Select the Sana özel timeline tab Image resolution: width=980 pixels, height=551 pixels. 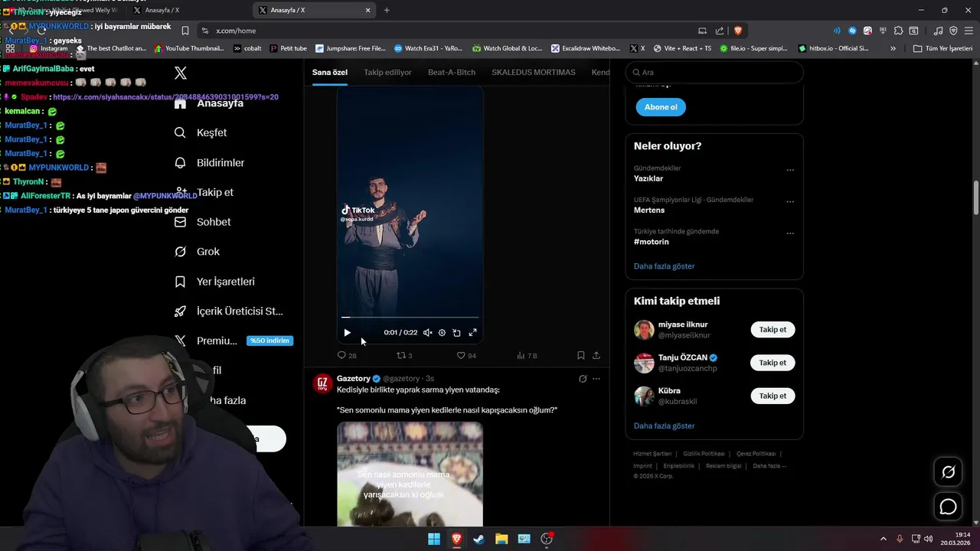(x=330, y=72)
